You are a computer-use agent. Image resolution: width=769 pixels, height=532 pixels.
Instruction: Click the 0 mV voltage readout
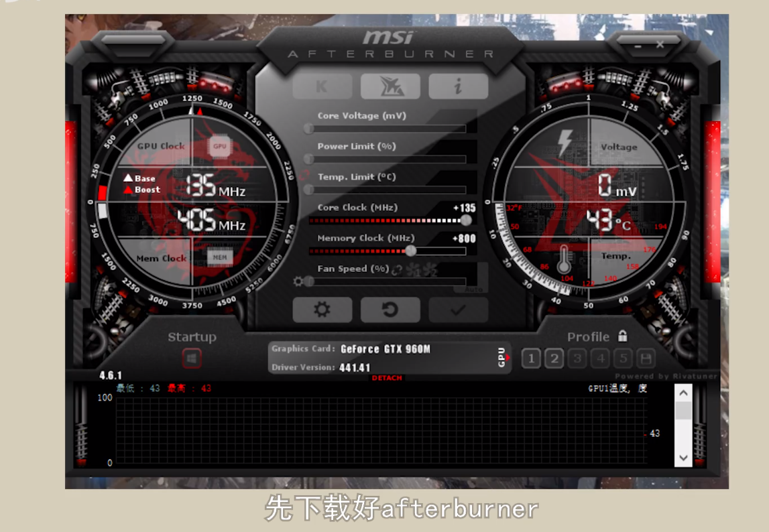pyautogui.click(x=617, y=186)
